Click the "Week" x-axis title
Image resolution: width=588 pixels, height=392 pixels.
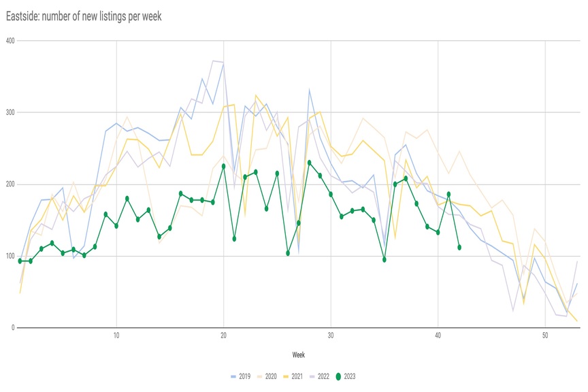(298, 355)
